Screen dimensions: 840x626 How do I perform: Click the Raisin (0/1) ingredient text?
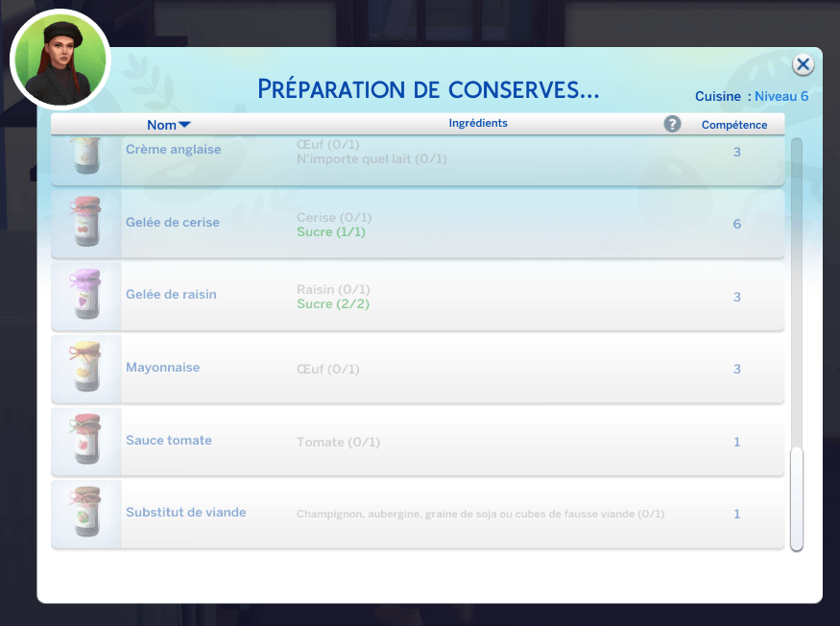click(x=333, y=289)
